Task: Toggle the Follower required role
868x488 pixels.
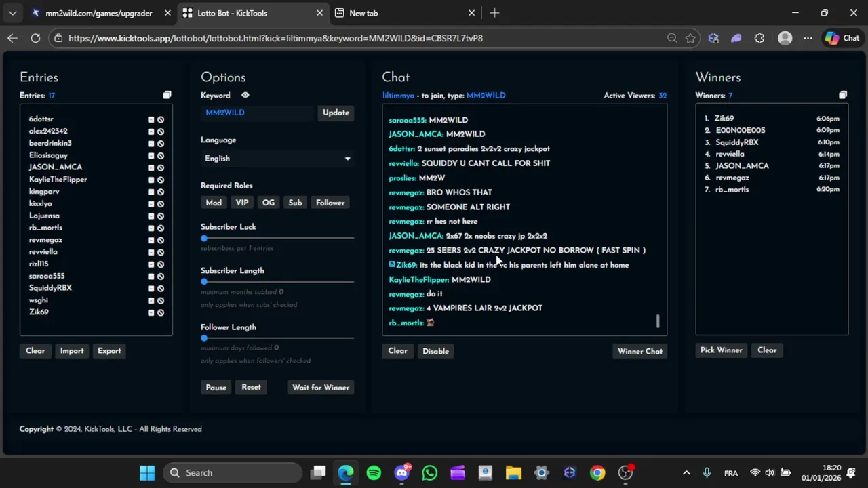Action: [x=330, y=203]
